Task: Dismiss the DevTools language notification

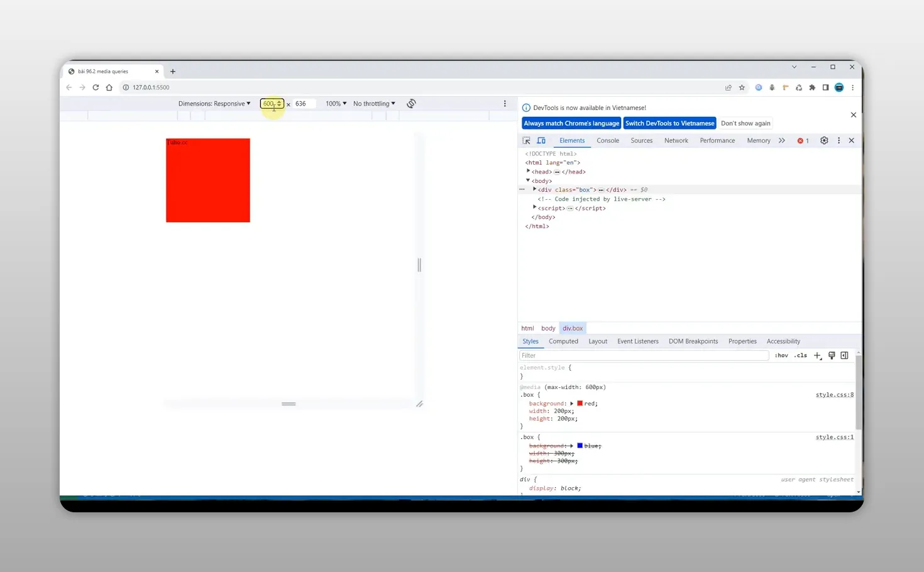Action: (853, 115)
